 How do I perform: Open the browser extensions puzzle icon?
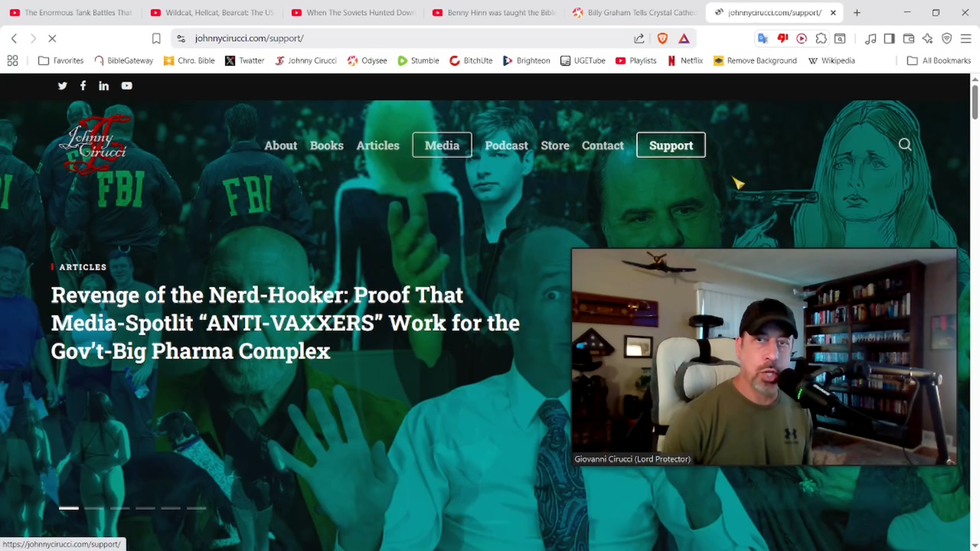(x=821, y=38)
